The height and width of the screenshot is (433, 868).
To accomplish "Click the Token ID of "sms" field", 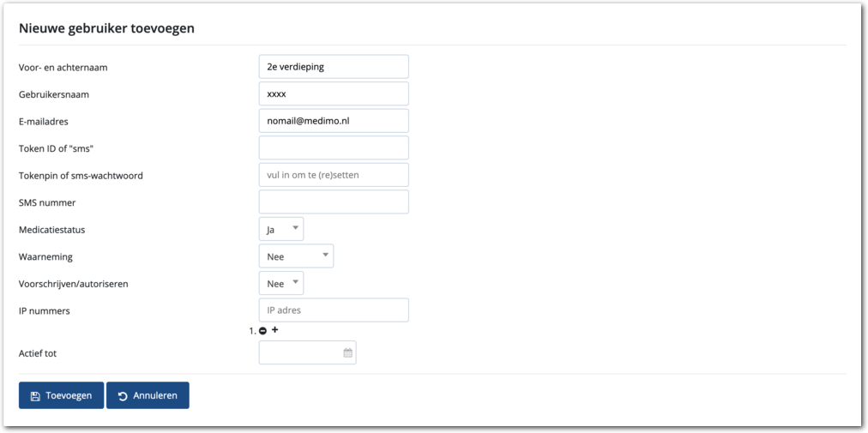I will [x=334, y=147].
